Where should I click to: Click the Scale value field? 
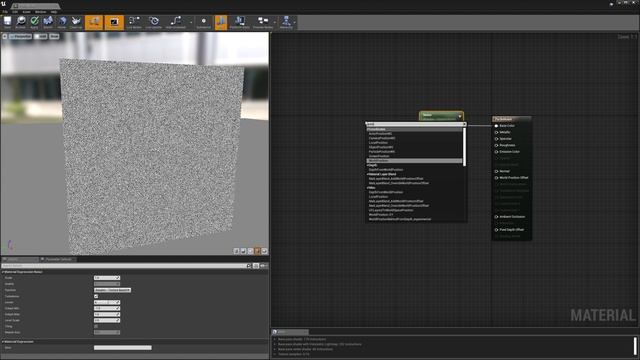point(107,278)
